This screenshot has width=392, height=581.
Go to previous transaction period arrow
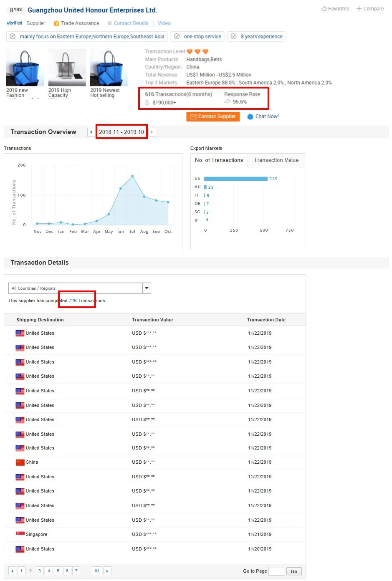click(x=91, y=132)
